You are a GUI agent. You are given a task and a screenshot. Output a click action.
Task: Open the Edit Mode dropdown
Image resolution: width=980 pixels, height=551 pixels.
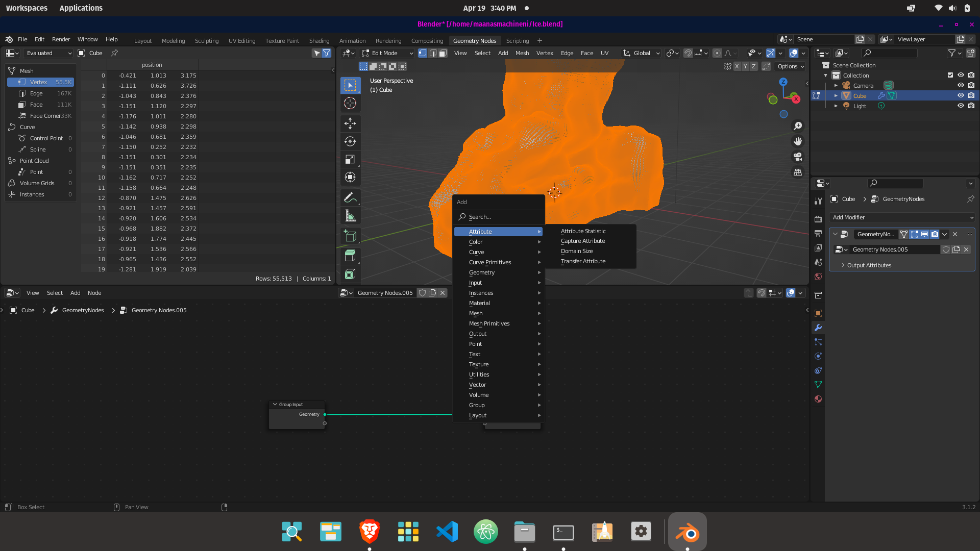click(387, 53)
